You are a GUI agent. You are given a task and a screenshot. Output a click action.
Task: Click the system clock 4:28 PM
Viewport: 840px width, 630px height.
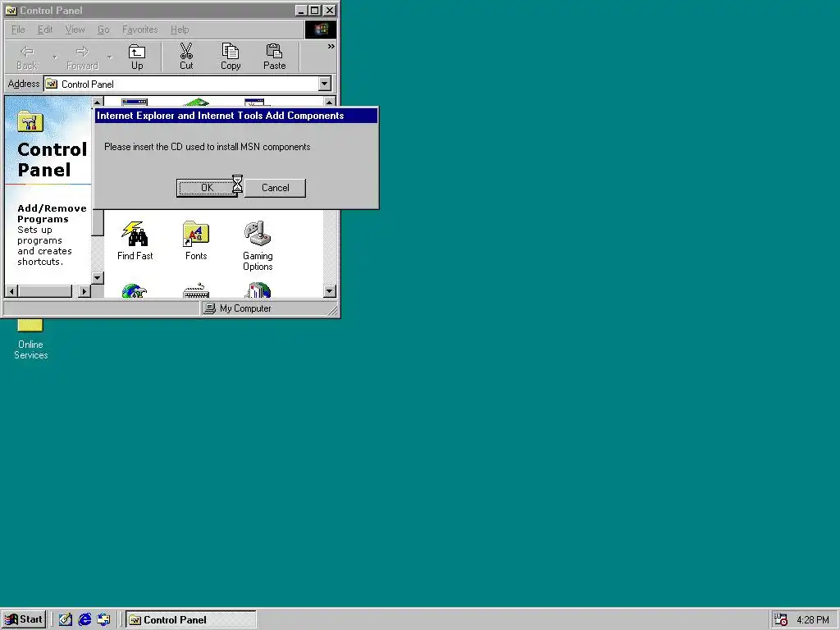[813, 620]
